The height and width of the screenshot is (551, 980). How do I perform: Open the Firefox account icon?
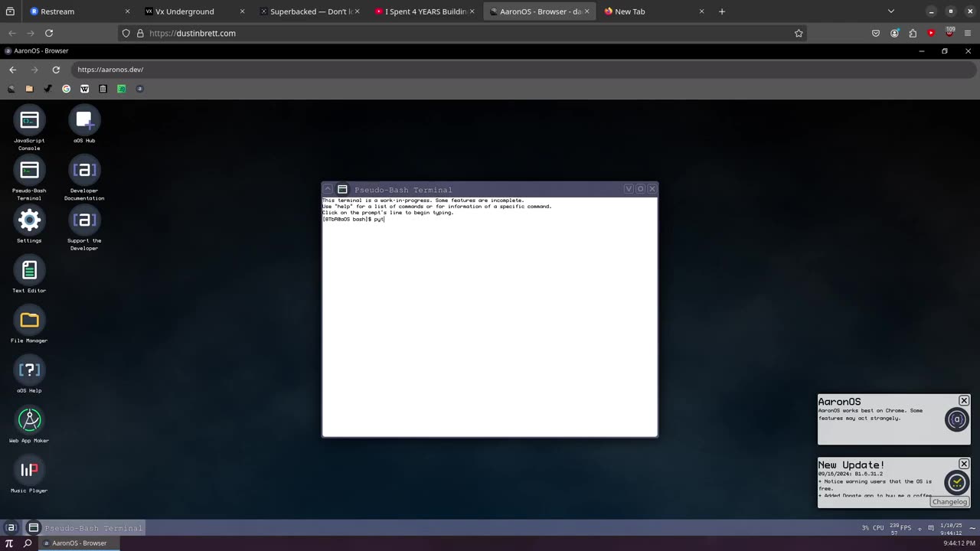click(894, 33)
